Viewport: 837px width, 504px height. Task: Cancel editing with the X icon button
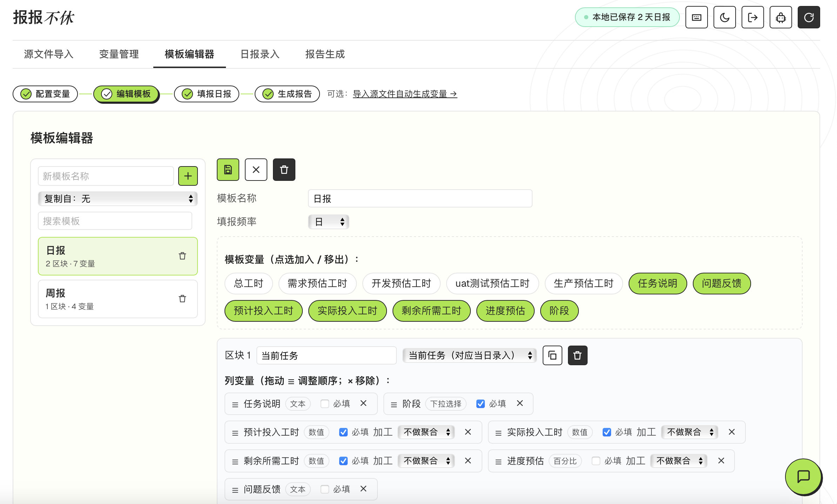[x=256, y=170]
